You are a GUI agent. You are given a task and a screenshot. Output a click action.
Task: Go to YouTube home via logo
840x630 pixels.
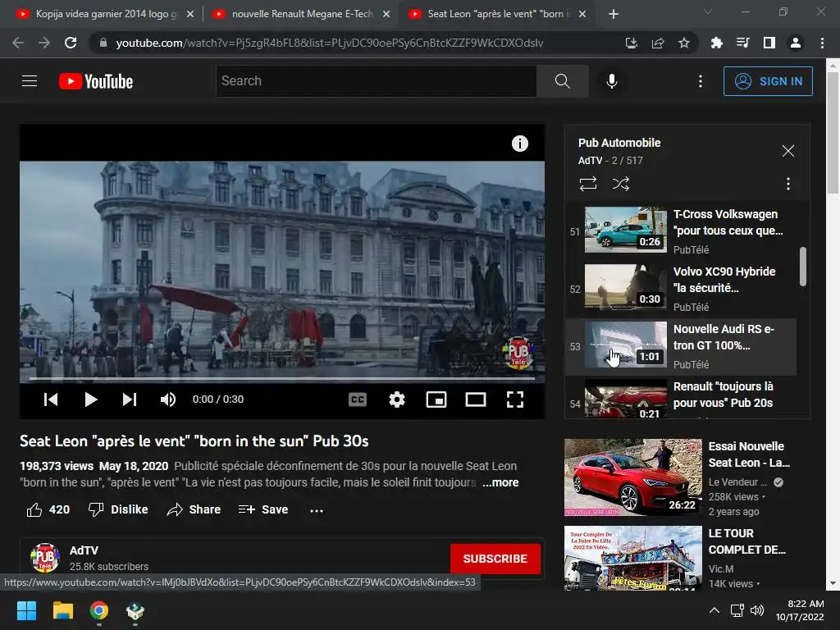[96, 81]
